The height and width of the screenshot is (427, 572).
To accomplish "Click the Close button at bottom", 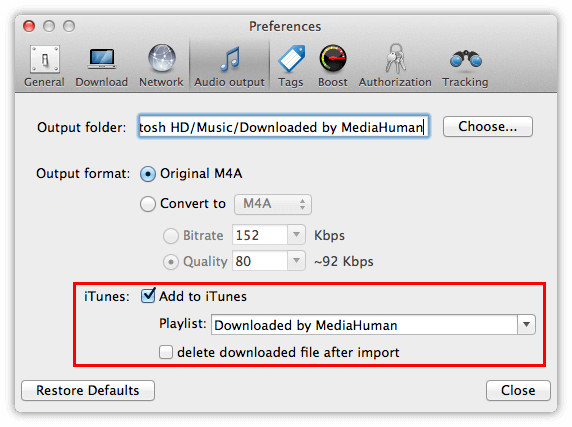I will (518, 391).
